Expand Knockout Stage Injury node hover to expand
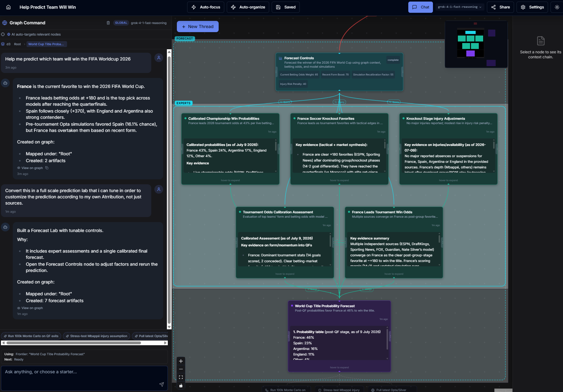Screen dimensions: 563x392 [448, 180]
